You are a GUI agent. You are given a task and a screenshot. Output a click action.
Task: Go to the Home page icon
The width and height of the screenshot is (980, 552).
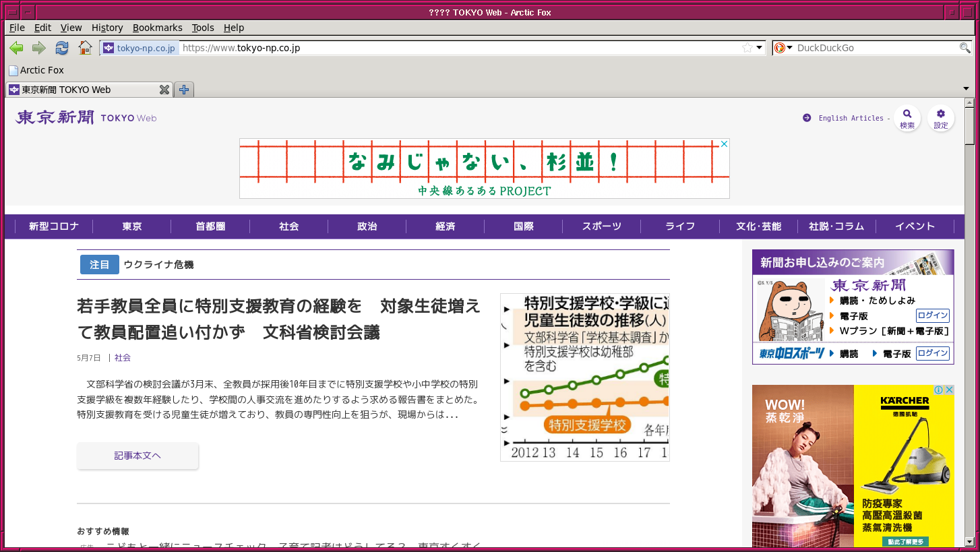click(x=85, y=48)
